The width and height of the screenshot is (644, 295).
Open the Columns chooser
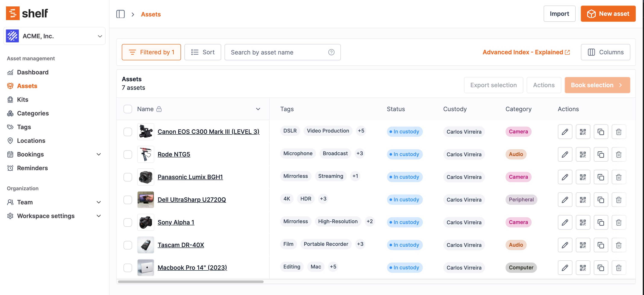pos(605,52)
